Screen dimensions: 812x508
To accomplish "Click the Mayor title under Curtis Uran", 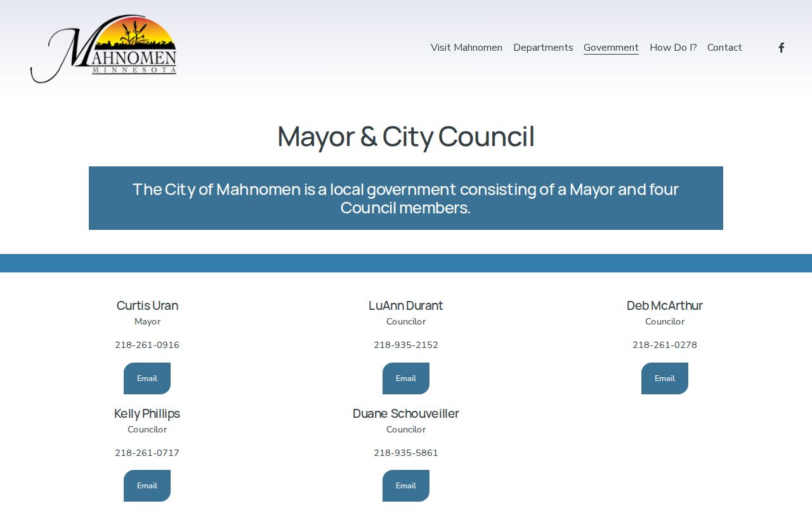I will pos(147,322).
